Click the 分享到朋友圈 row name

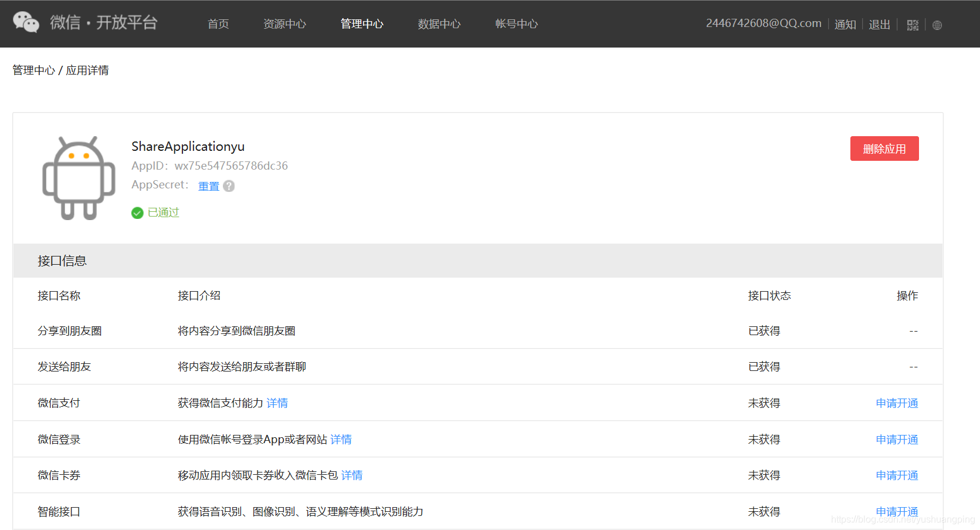(x=69, y=331)
